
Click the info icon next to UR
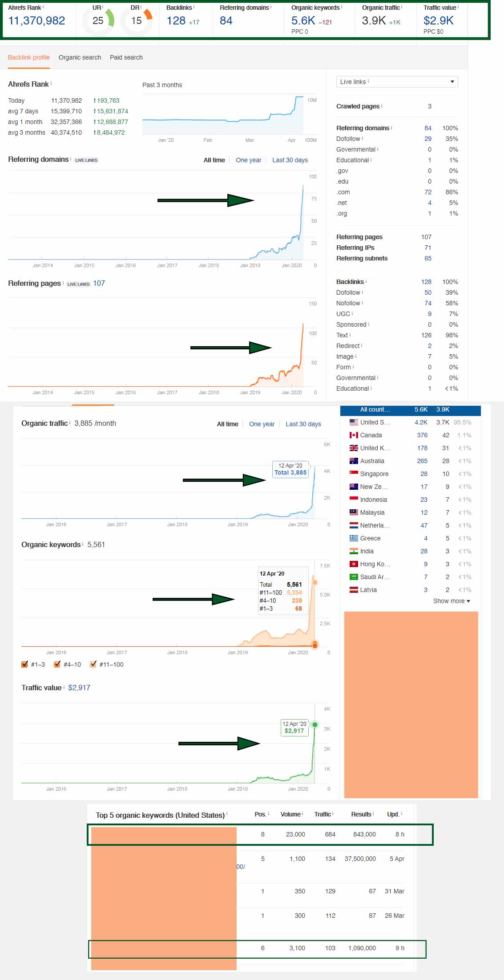pyautogui.click(x=103, y=7)
